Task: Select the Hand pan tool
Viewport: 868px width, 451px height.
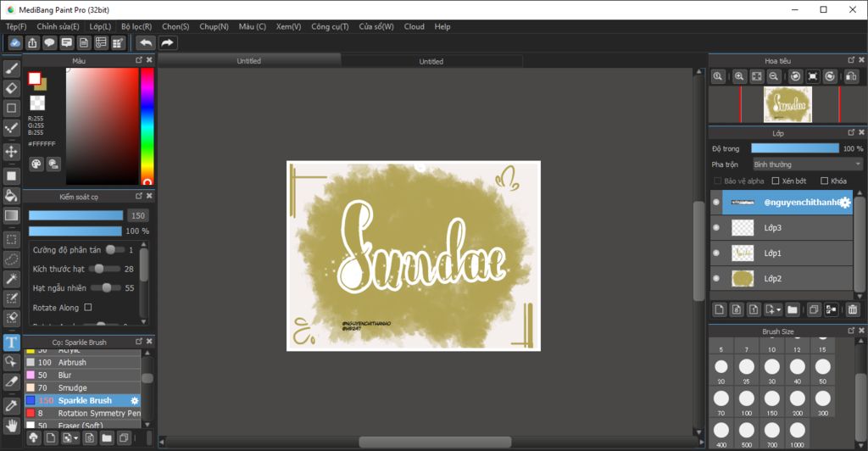Action: pos(12,426)
